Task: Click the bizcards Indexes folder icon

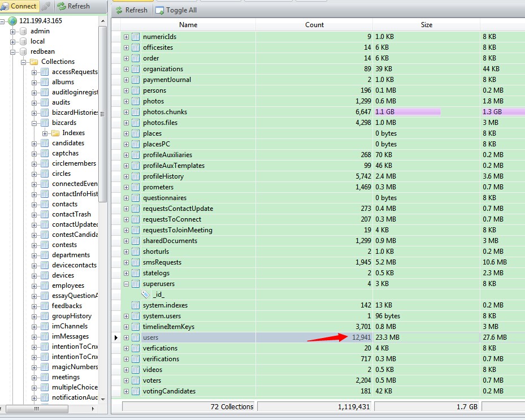Action: coord(55,133)
